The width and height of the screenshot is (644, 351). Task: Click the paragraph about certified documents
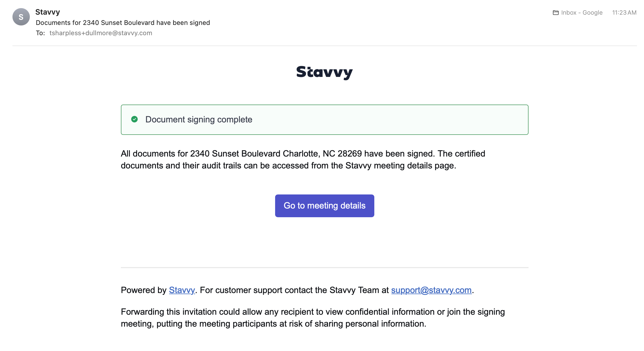click(x=303, y=160)
